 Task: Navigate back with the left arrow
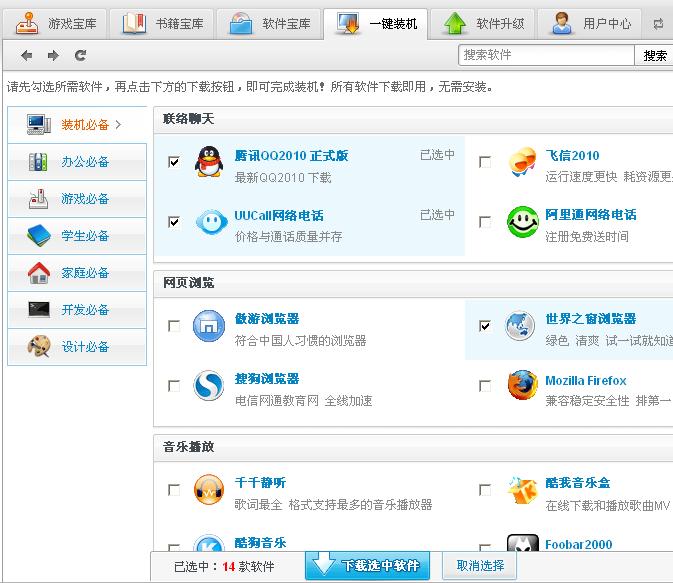click(x=27, y=55)
